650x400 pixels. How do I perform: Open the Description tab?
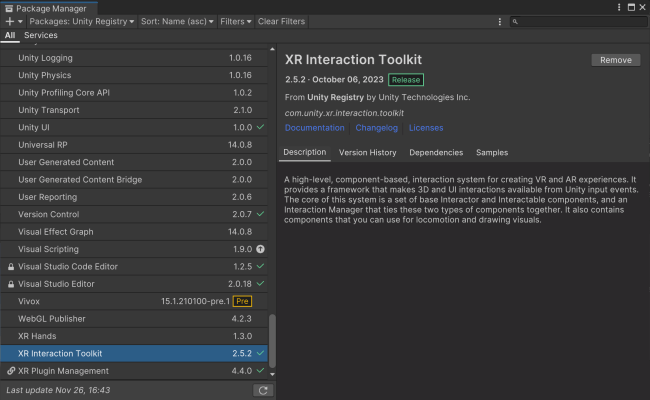pos(305,152)
